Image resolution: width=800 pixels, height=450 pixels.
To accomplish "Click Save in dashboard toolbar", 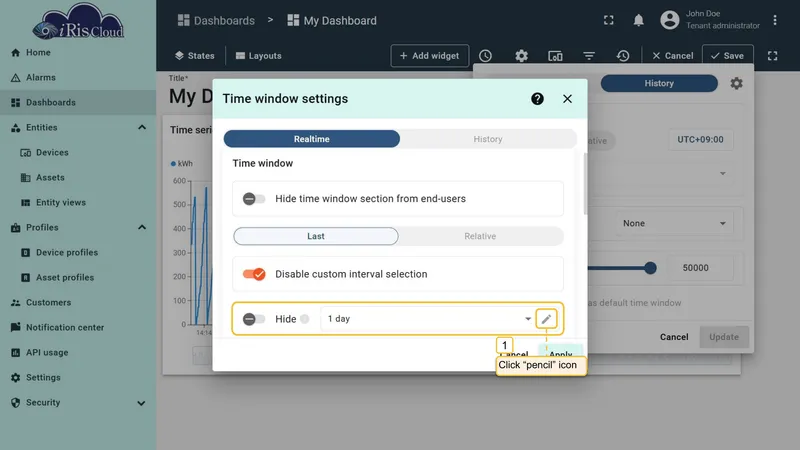I will point(728,56).
